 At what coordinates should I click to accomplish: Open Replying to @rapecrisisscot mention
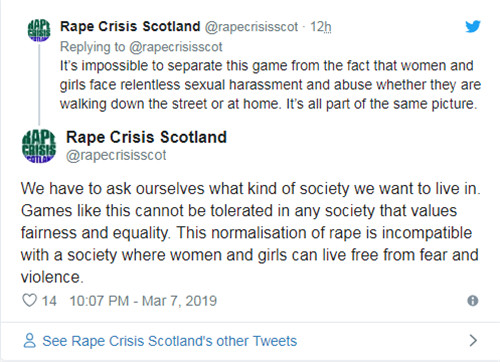coord(176,47)
